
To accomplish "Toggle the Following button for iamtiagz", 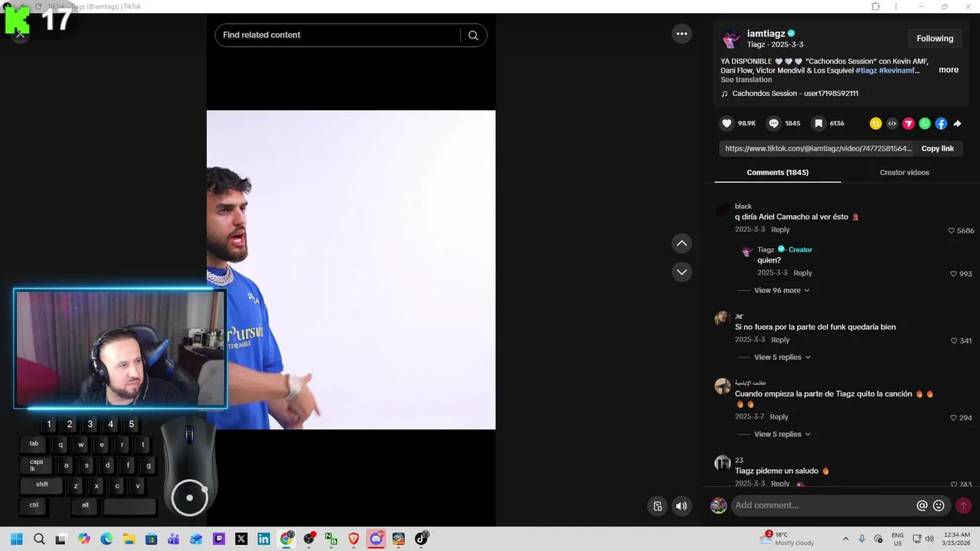I will (935, 38).
